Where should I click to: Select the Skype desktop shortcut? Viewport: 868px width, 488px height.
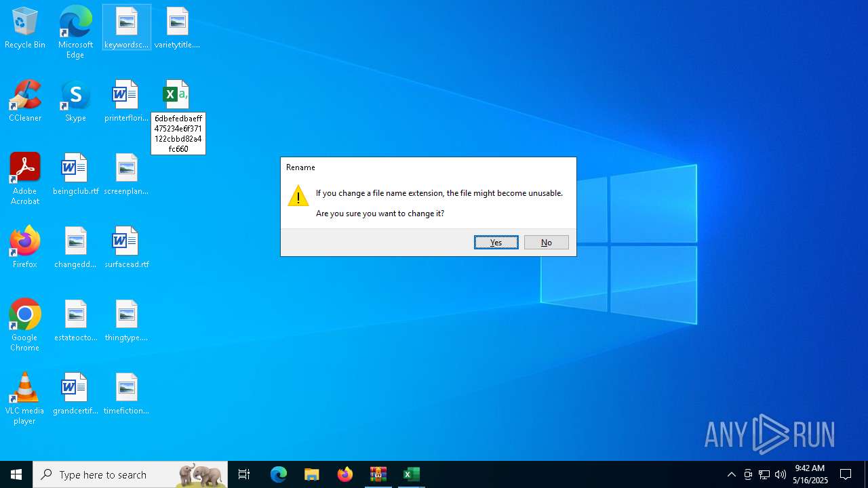coord(75,101)
